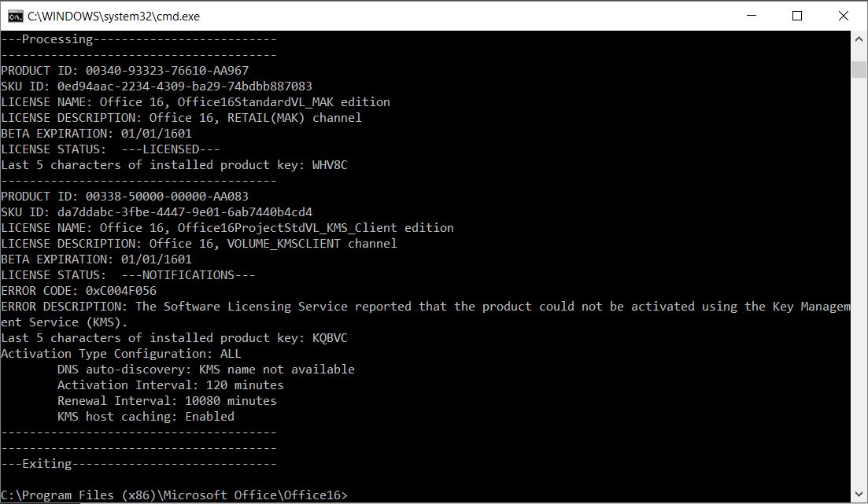
Task: Click the Office16 command prompt input line
Action: (x=173, y=495)
